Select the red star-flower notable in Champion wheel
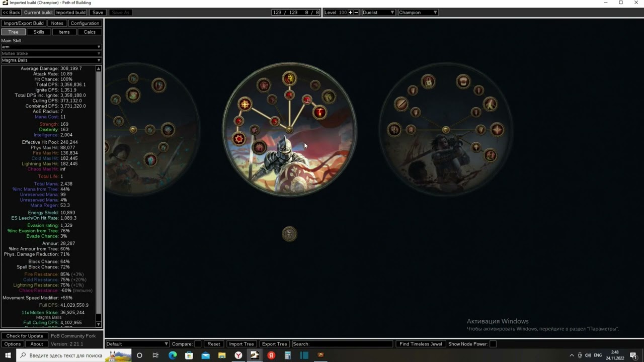This screenshot has height=362, width=644. point(239,138)
